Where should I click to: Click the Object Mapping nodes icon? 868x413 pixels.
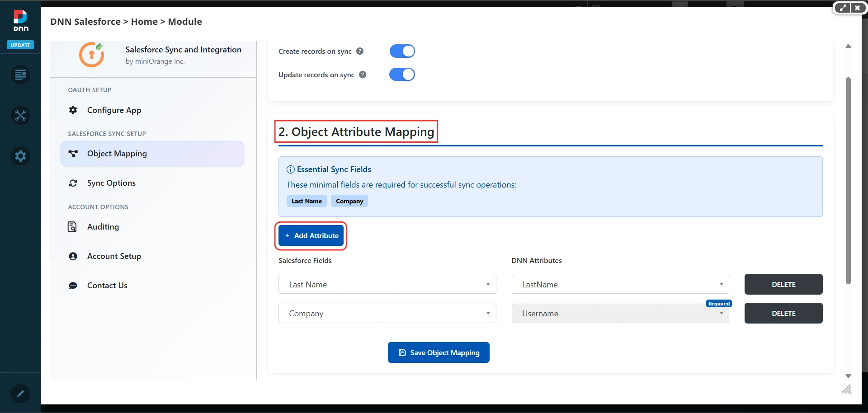click(73, 154)
